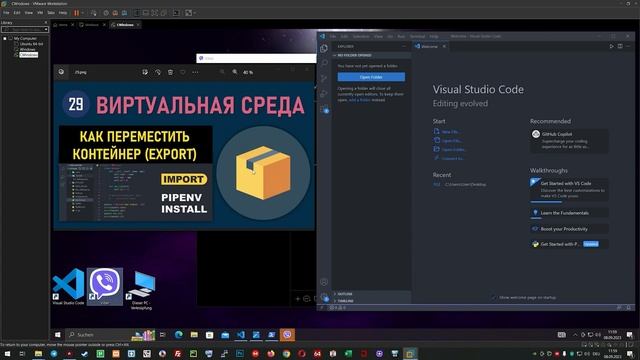Image resolution: width=640 pixels, height=360 pixels.
Task: Click the edit image icon in Photos viewer
Action: (145, 72)
